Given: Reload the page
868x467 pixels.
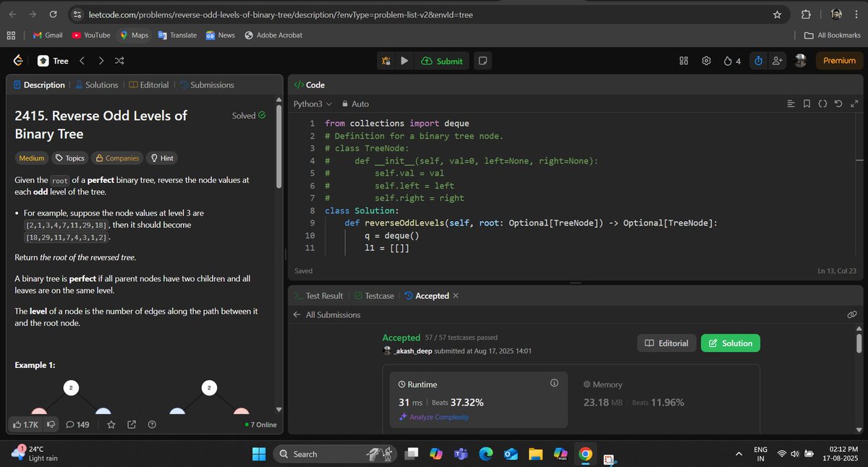Looking at the screenshot, I should coord(53,14).
